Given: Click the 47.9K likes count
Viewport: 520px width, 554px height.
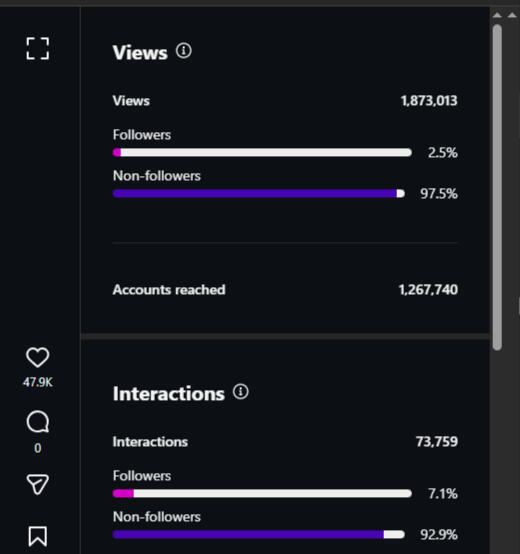Looking at the screenshot, I should tap(38, 382).
